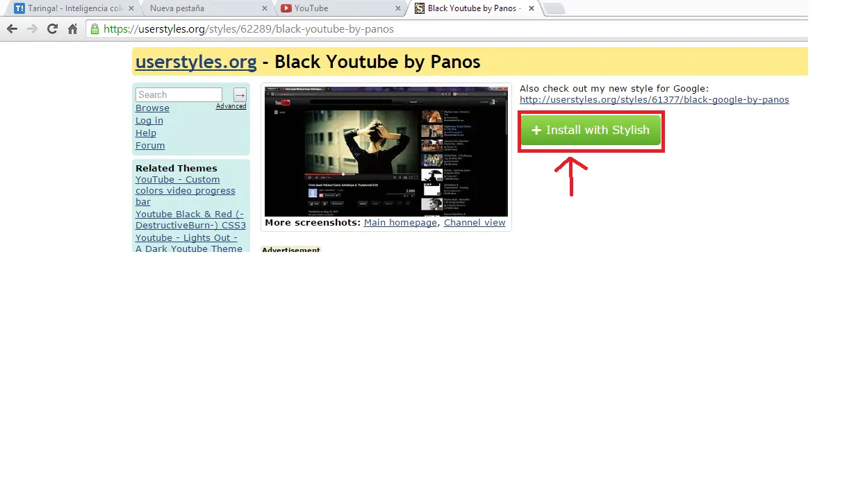Close the Taringa! tab
Screen dimensions: 856x504
(131, 8)
